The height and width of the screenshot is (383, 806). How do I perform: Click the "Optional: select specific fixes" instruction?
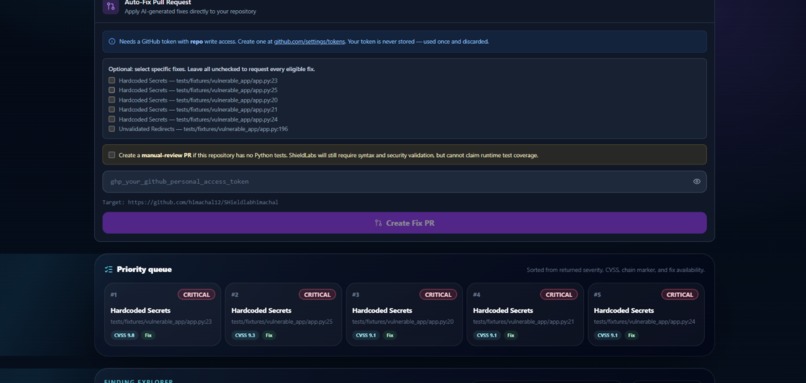[x=211, y=69]
